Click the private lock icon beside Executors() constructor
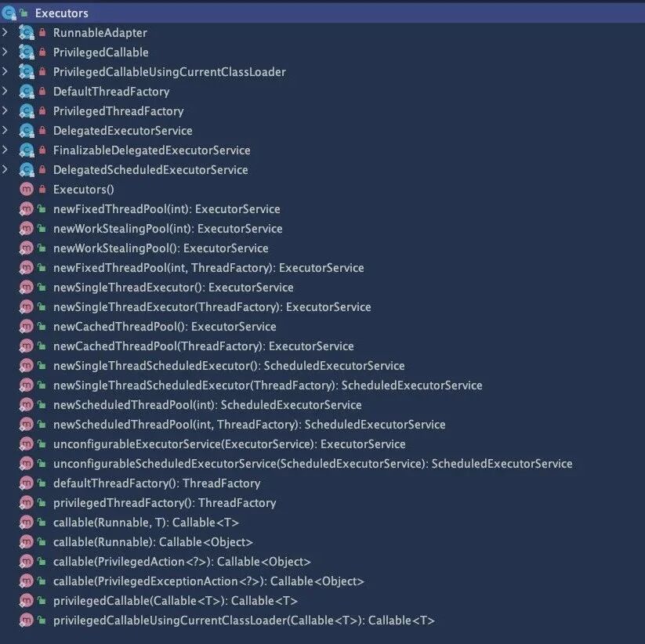The image size is (645, 644). (42, 190)
